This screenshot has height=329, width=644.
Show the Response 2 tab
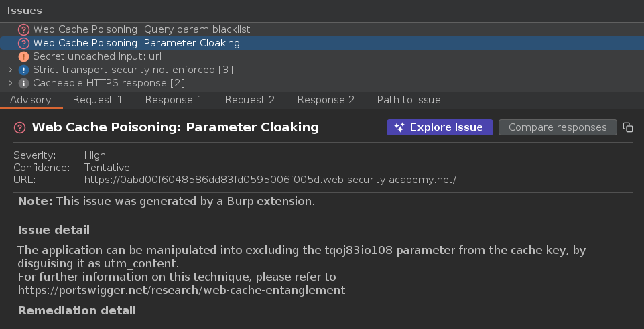tap(326, 100)
